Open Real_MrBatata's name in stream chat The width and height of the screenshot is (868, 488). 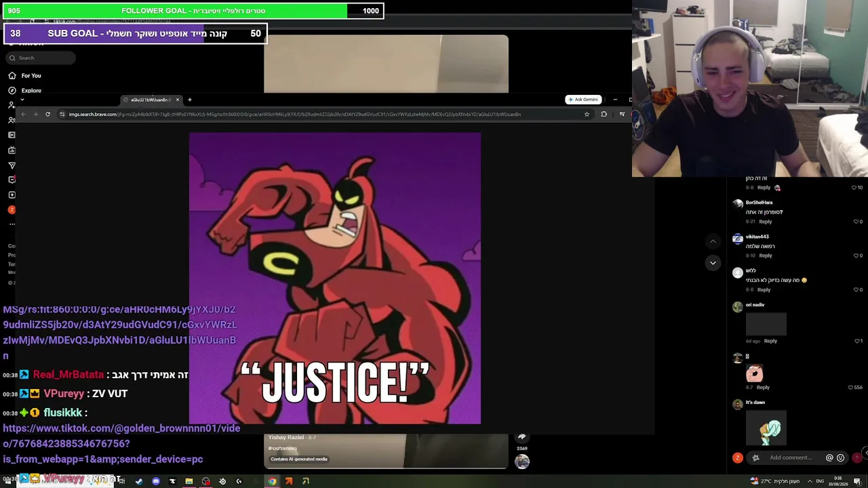pos(68,375)
